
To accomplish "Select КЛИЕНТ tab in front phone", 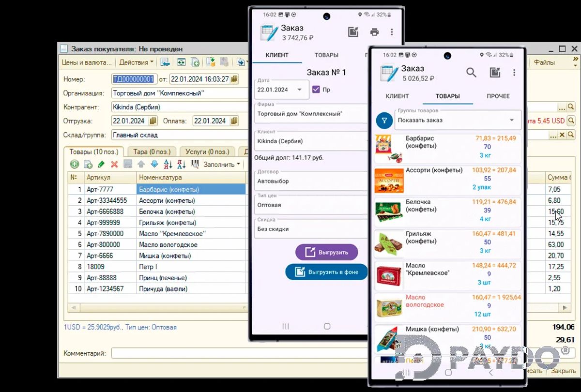I will (x=397, y=96).
